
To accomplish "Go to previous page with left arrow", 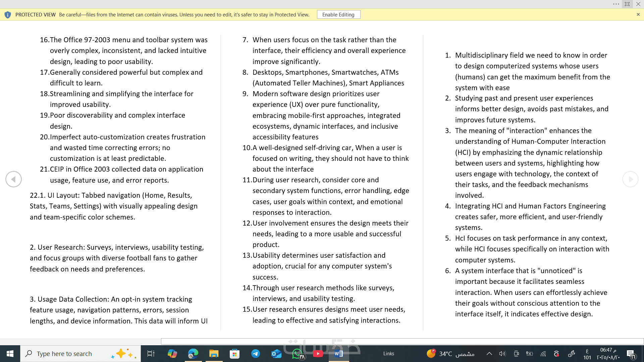I will point(13,179).
